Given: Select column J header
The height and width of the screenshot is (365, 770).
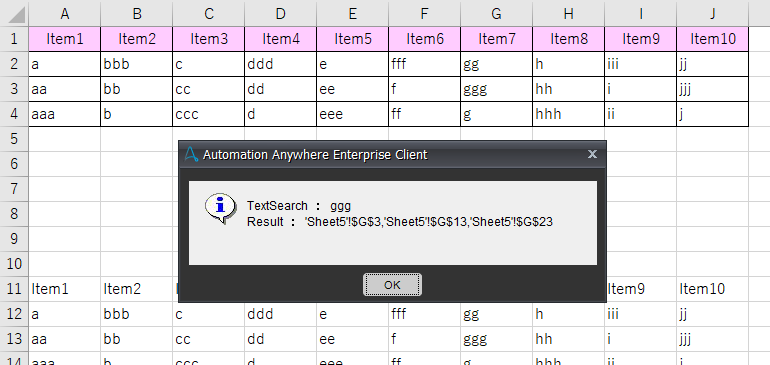Looking at the screenshot, I should [x=713, y=14].
